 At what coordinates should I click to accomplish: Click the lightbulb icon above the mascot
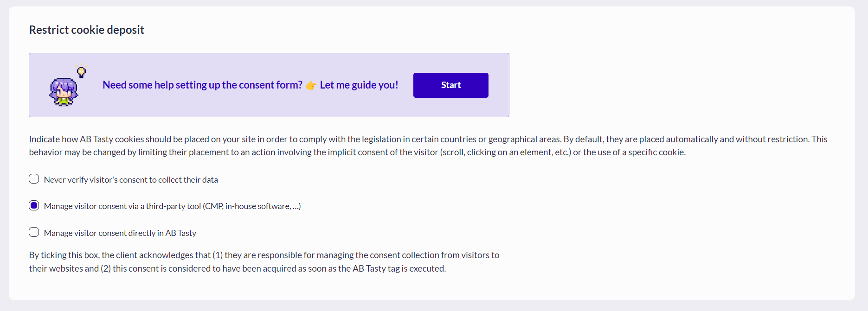(82, 71)
